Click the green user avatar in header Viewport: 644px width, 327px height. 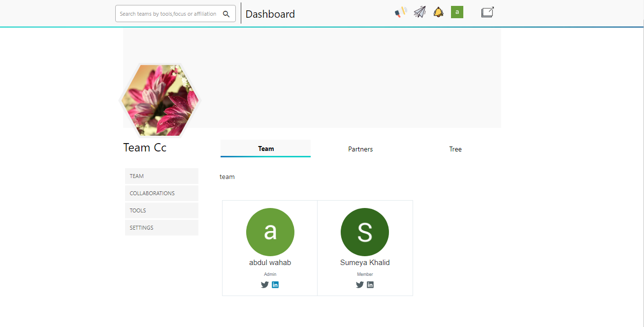tap(457, 12)
